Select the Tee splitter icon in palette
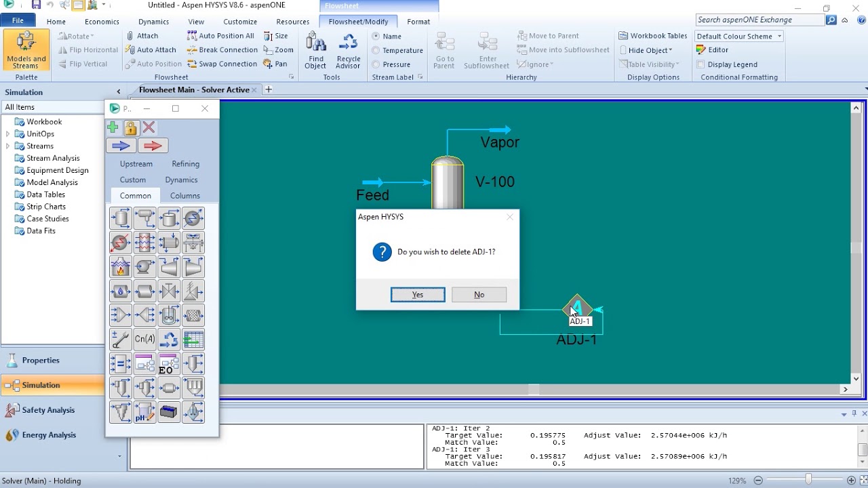This screenshot has width=868, height=488. click(x=145, y=315)
